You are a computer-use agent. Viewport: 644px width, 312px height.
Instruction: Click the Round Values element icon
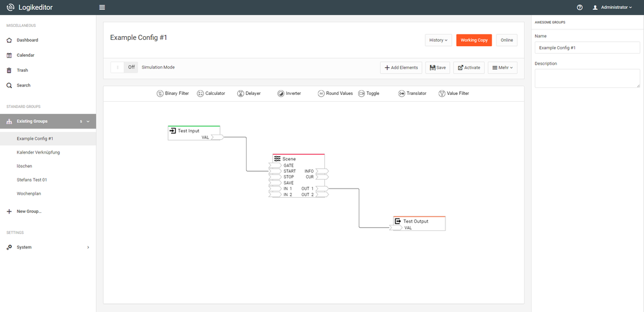pos(321,94)
